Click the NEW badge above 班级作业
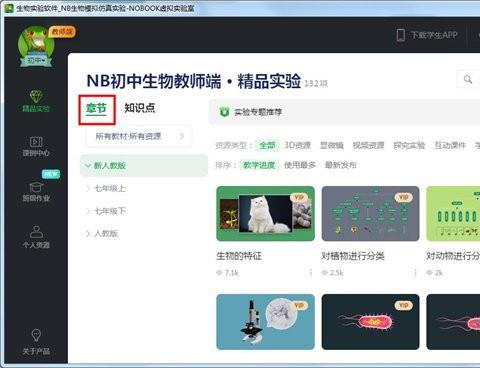Screen dimensions: 480x368 (x=51, y=174)
